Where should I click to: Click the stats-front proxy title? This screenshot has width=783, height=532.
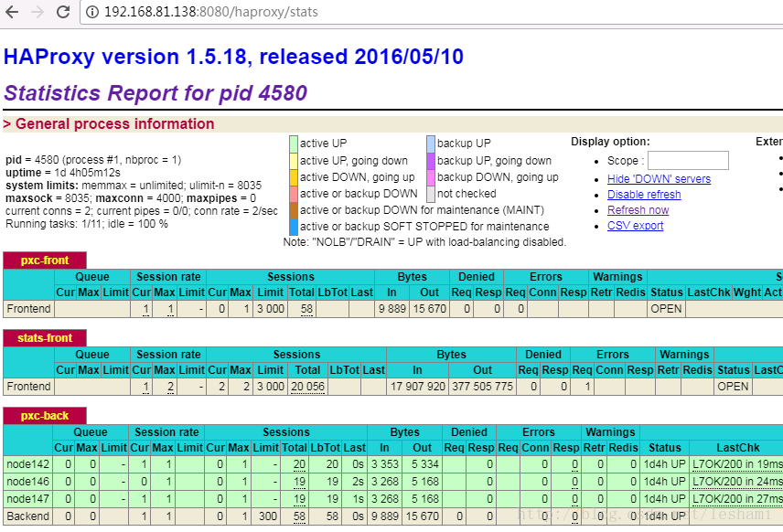(45, 338)
